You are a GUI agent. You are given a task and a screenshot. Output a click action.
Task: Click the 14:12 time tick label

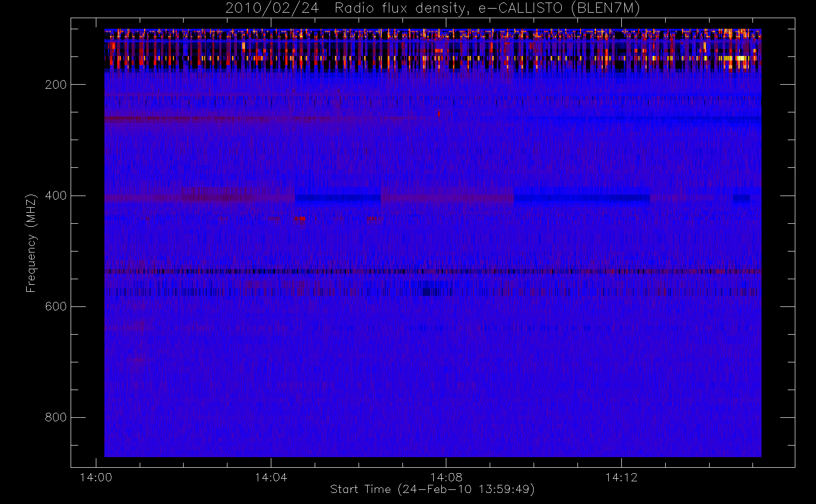pyautogui.click(x=621, y=477)
